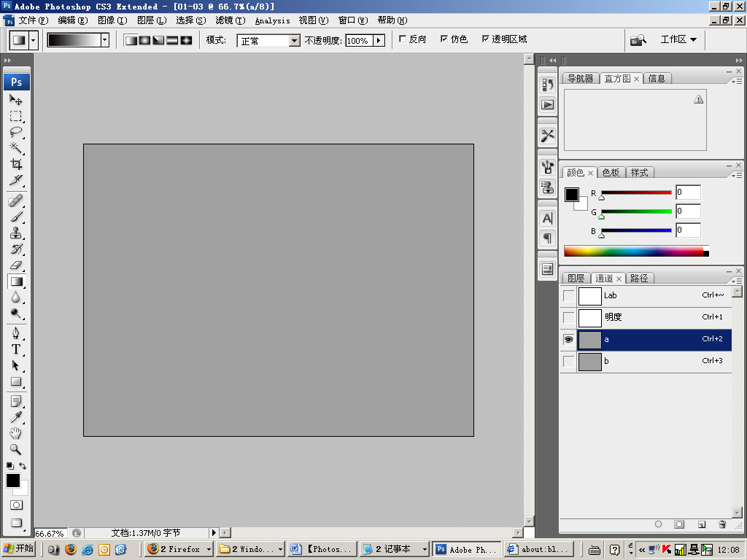This screenshot has height=560, width=747.
Task: Select the Blur tool
Action: point(16,297)
